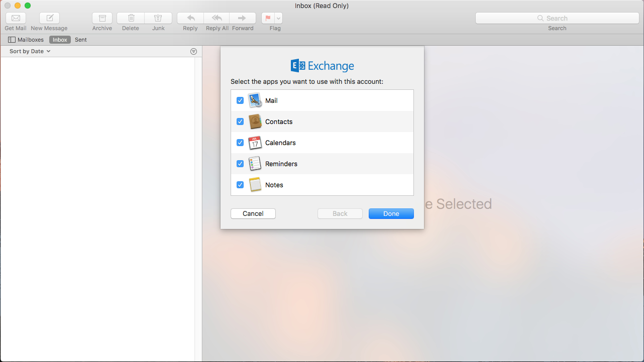
Task: Click the Done button
Action: pos(391,213)
